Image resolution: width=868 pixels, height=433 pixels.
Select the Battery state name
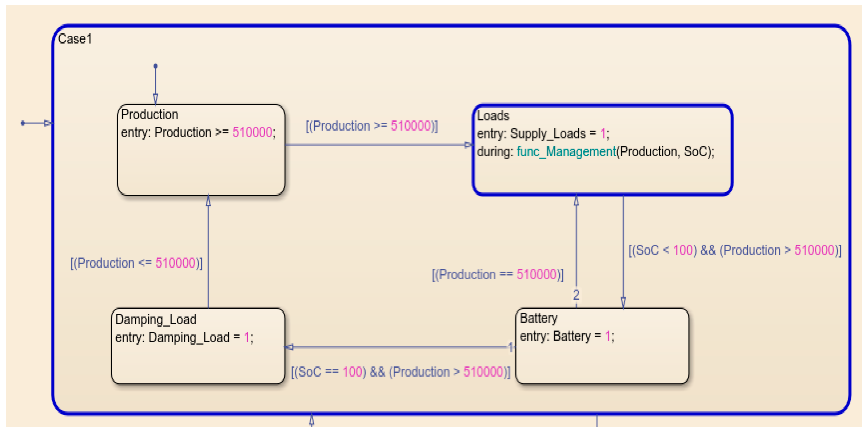coord(539,318)
